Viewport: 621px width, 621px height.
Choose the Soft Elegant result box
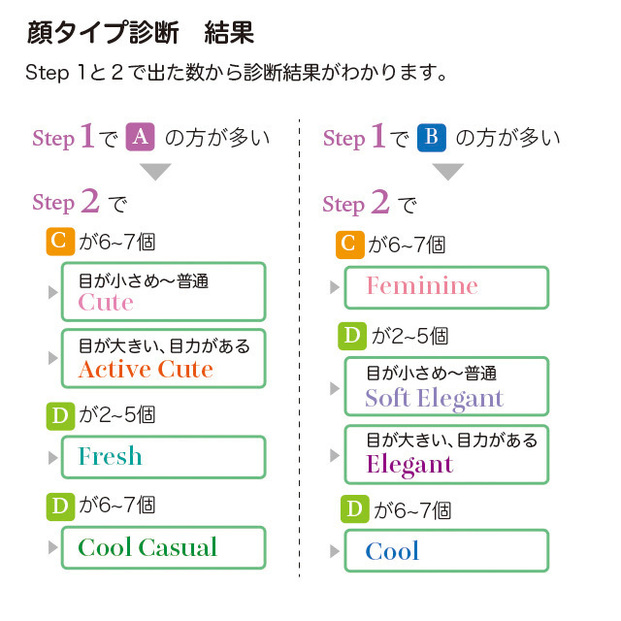[446, 387]
